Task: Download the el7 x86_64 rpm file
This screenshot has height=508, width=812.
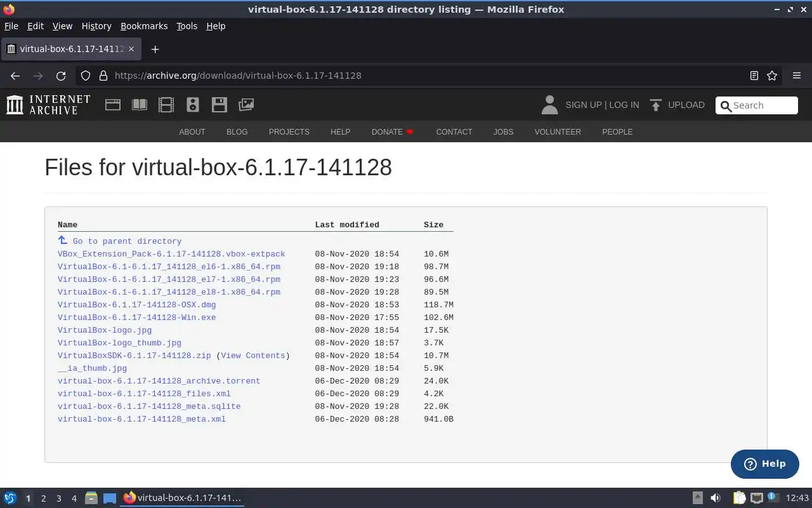Action: pos(169,279)
